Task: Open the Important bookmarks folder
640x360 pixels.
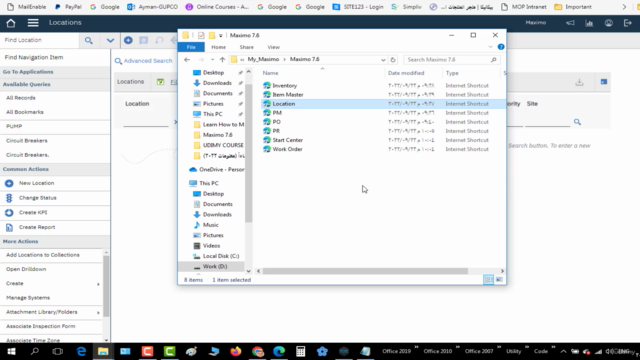Action: click(573, 7)
